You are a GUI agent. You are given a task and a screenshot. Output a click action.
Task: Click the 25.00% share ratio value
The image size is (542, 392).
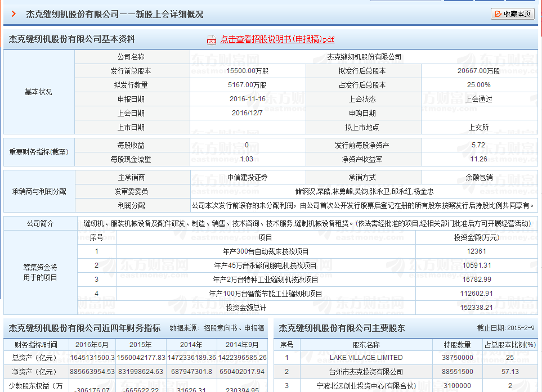point(479,85)
